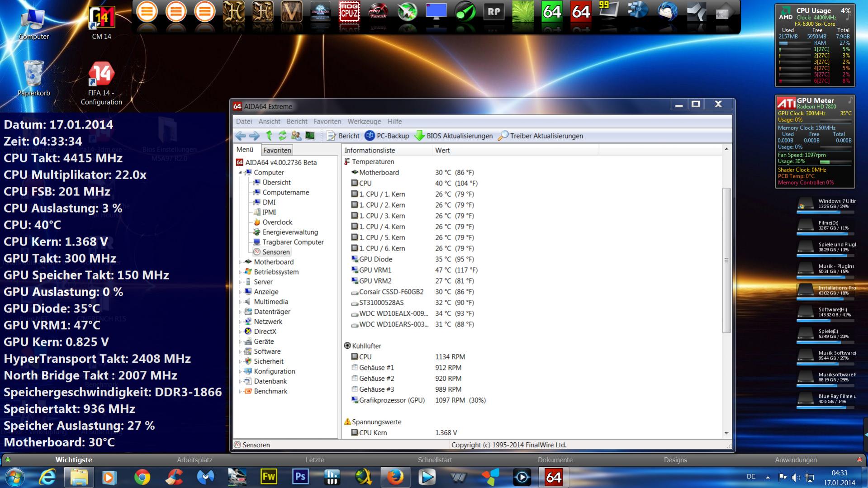
Task: Switch to Firefox in the taskbar
Action: point(395,477)
